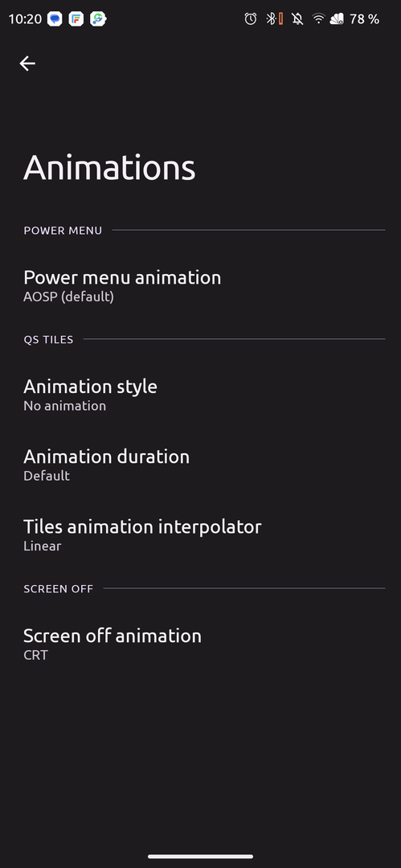Open Animation style selection
This screenshot has height=868, width=401.
(x=201, y=395)
